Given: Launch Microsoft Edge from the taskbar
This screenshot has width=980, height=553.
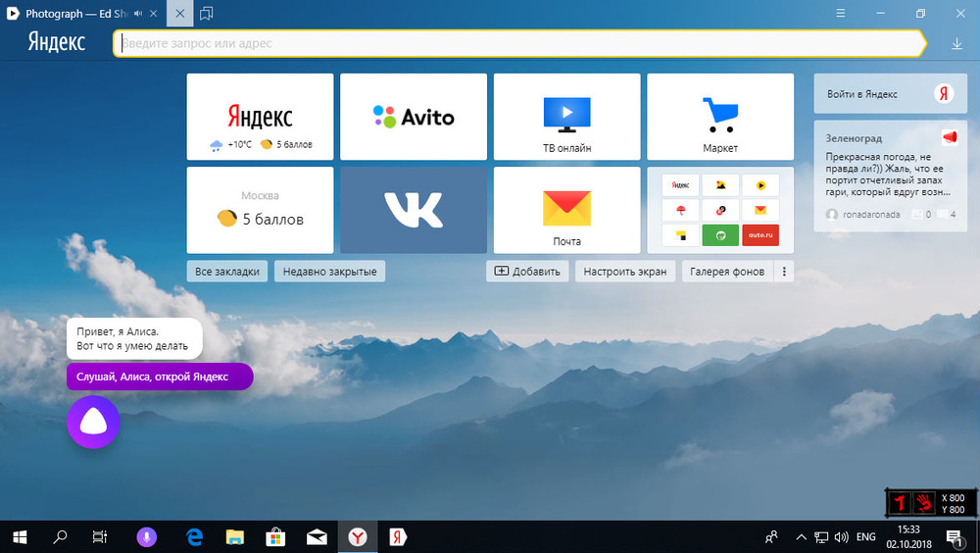Looking at the screenshot, I should coord(194,536).
